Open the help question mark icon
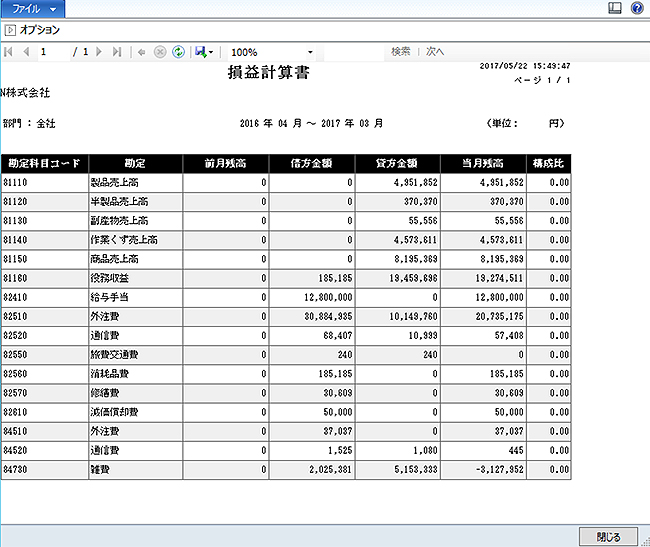650x547 pixels. [637, 8]
